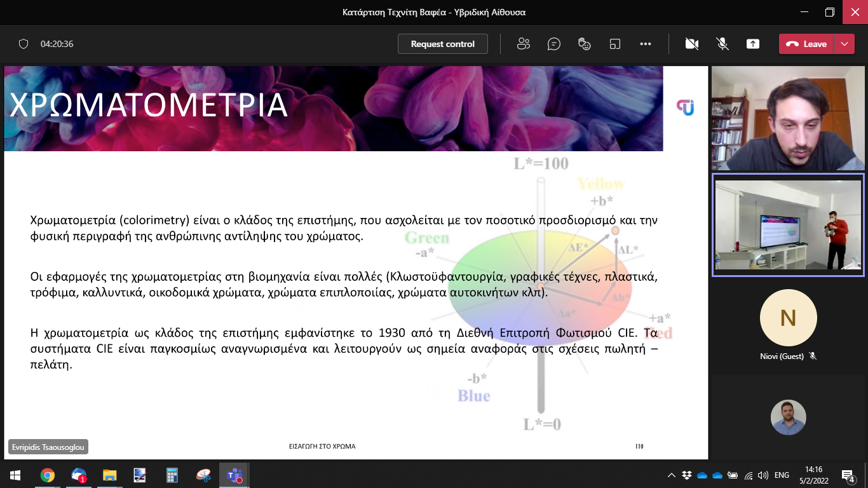This screenshot has height=488, width=868.
Task: Click the battery power tray icon
Action: (x=733, y=475)
